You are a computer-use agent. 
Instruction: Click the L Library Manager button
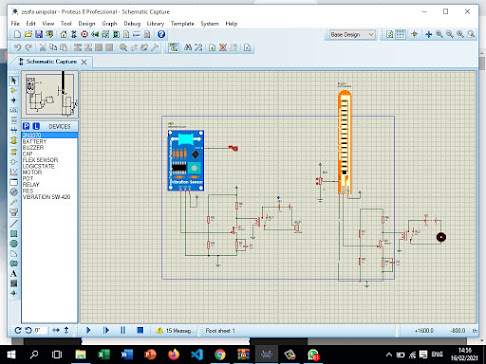click(36, 126)
